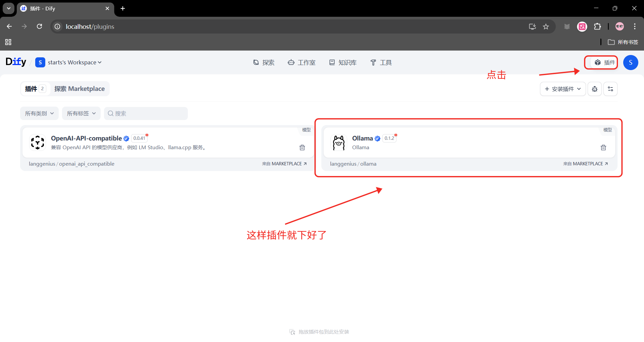Open the tab search dropdown arrow
Image resolution: width=644 pixels, height=342 pixels.
pyautogui.click(x=9, y=8)
